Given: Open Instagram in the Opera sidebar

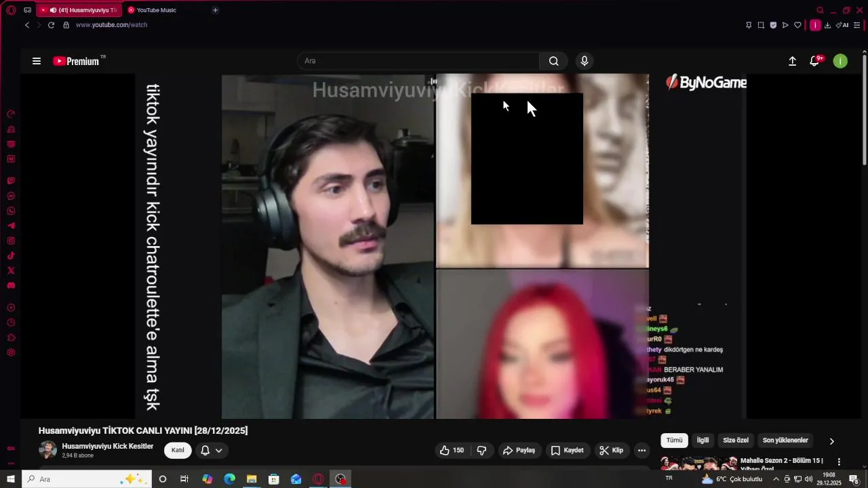Looking at the screenshot, I should pyautogui.click(x=11, y=241).
